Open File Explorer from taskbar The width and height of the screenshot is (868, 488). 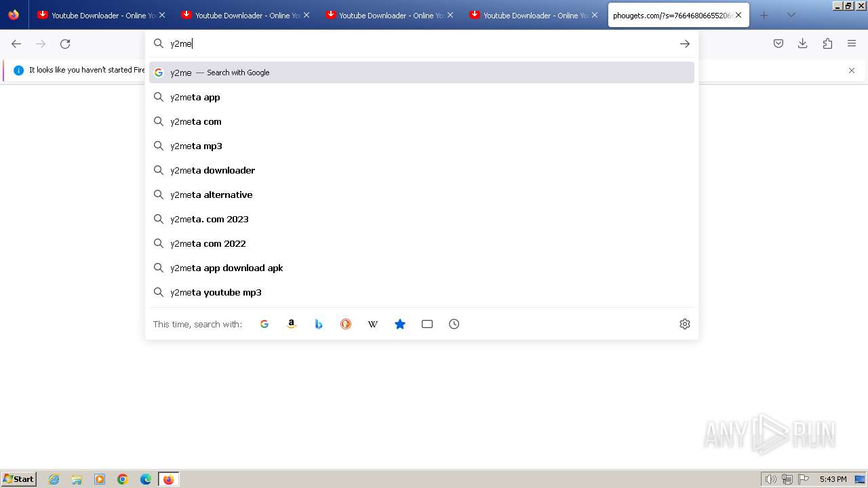tap(77, 479)
